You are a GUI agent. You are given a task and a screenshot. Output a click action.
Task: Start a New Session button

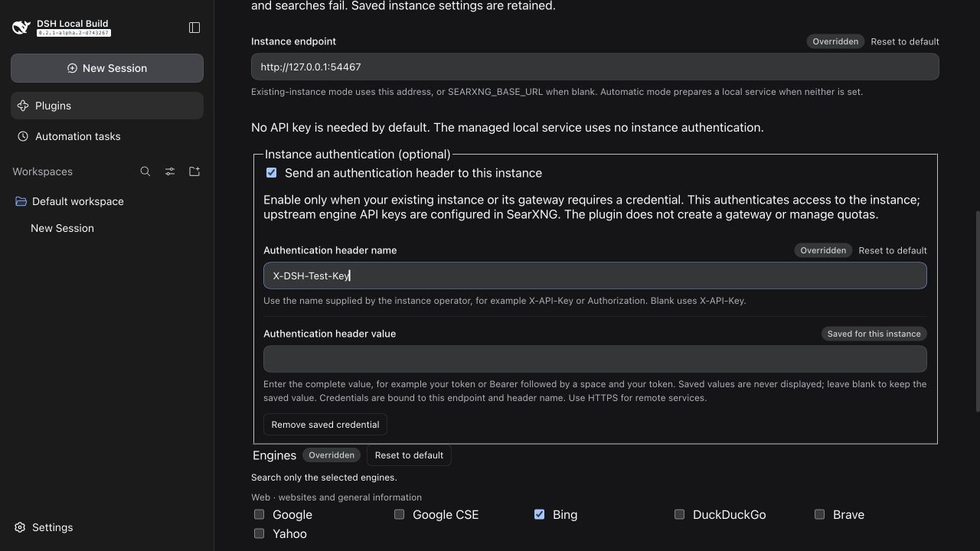point(107,68)
